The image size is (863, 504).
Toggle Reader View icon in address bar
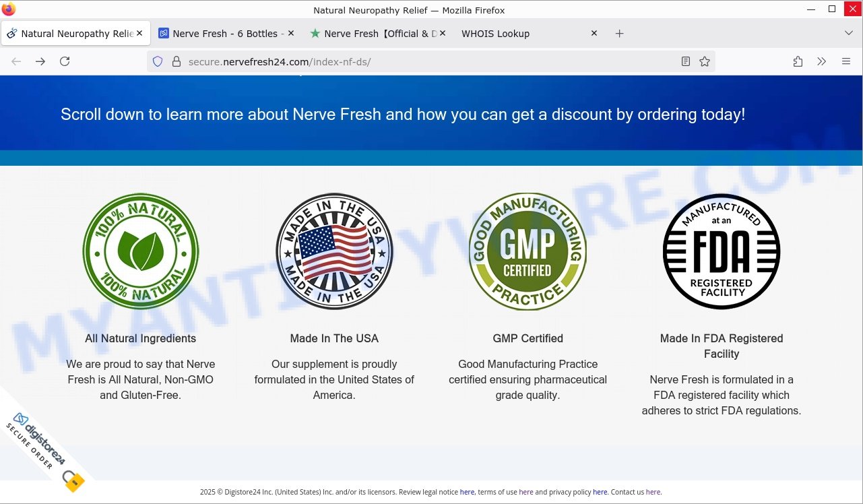pos(686,61)
